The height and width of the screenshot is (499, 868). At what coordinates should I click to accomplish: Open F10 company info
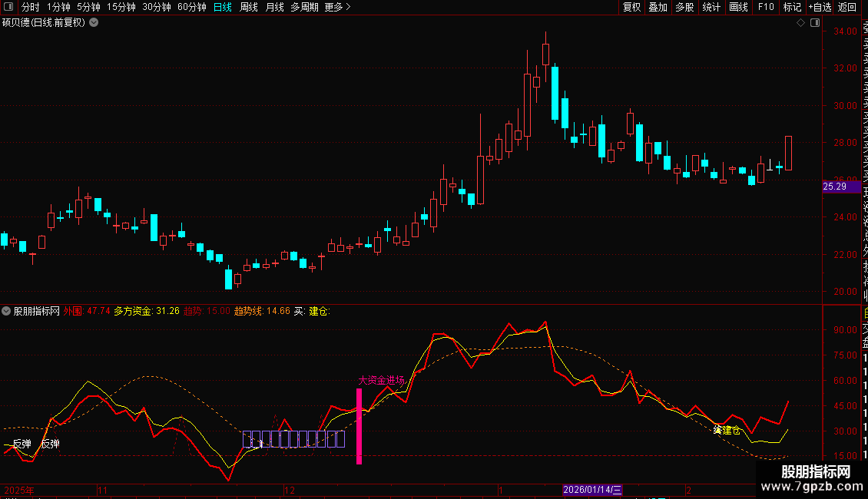tap(766, 7)
